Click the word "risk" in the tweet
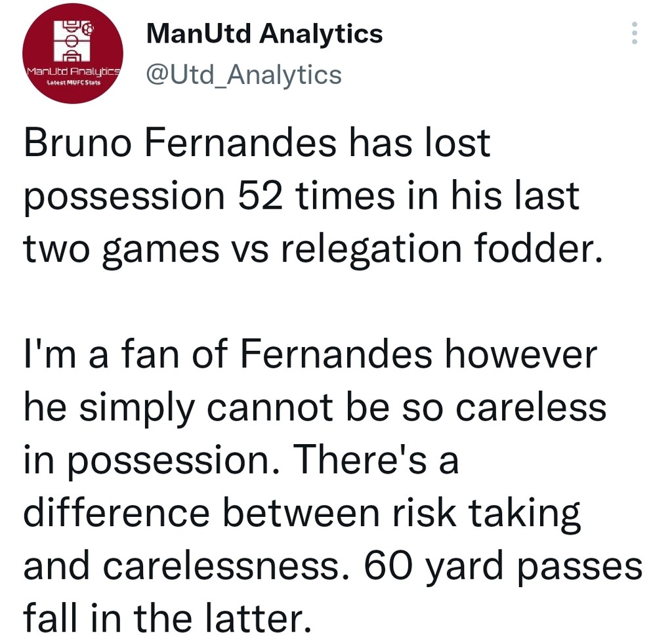 [417, 514]
